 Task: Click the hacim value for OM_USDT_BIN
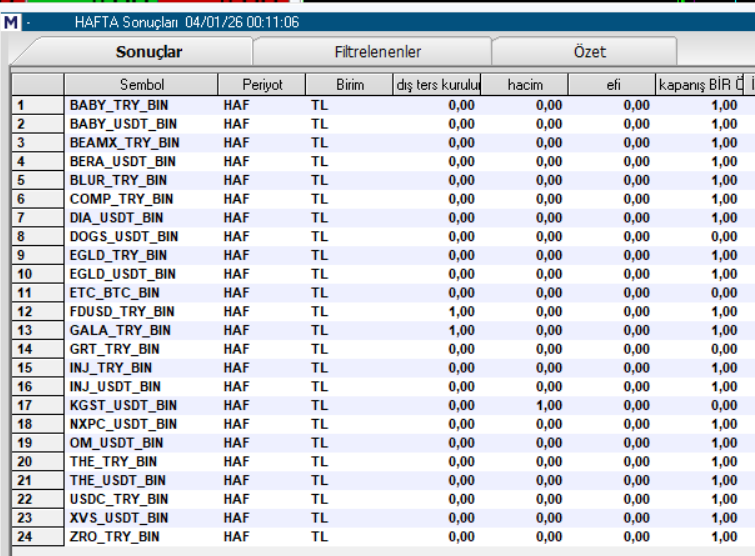(x=549, y=443)
